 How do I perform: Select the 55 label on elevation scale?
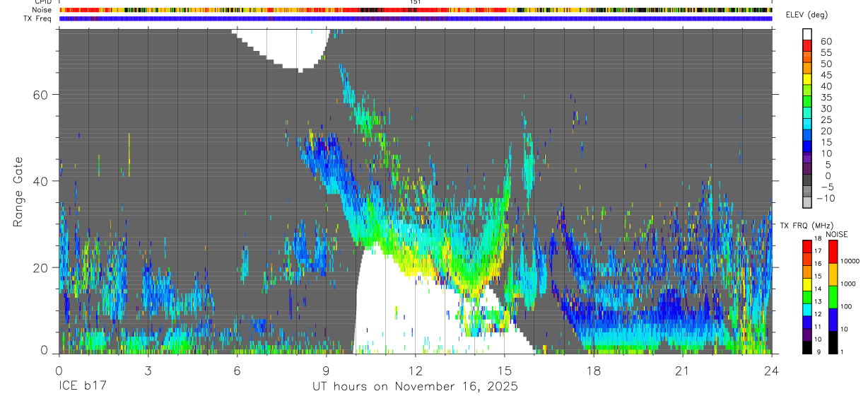[x=825, y=52]
